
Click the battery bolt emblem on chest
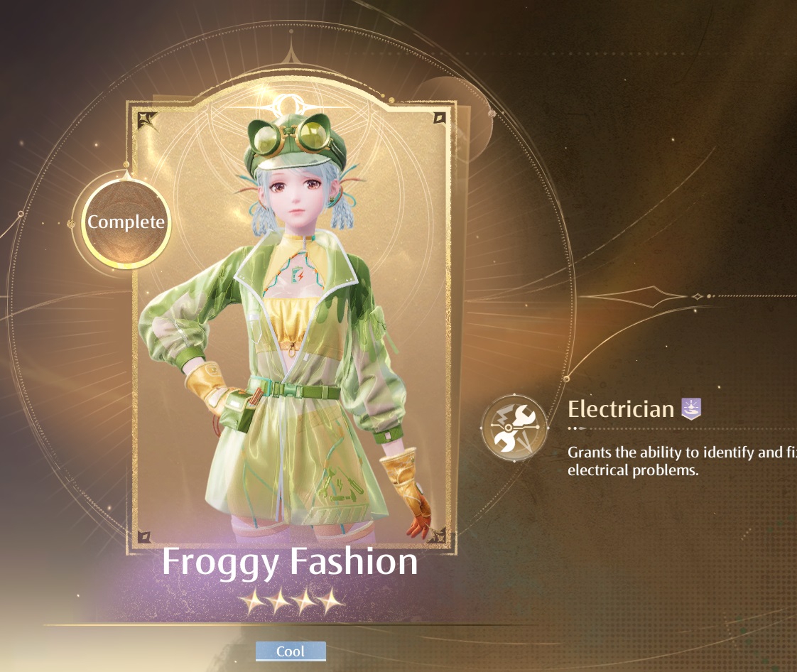click(x=298, y=276)
